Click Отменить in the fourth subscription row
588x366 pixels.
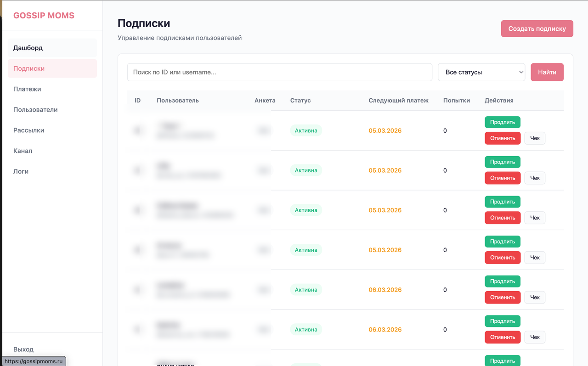[x=503, y=258]
